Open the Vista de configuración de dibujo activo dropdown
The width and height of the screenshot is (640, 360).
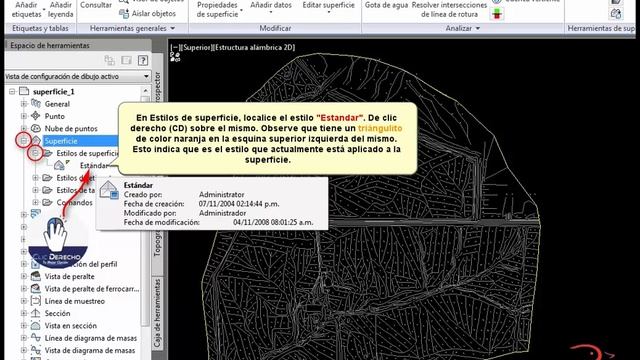tap(146, 76)
